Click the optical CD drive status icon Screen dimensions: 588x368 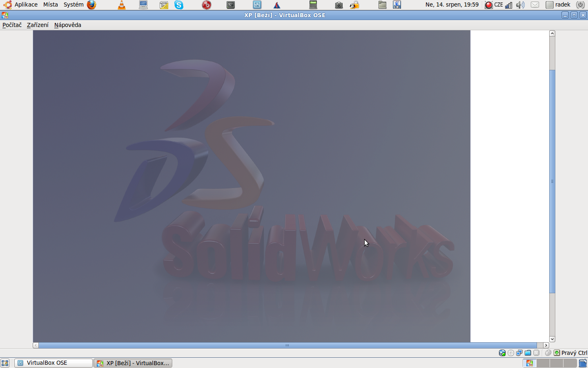pos(511,353)
